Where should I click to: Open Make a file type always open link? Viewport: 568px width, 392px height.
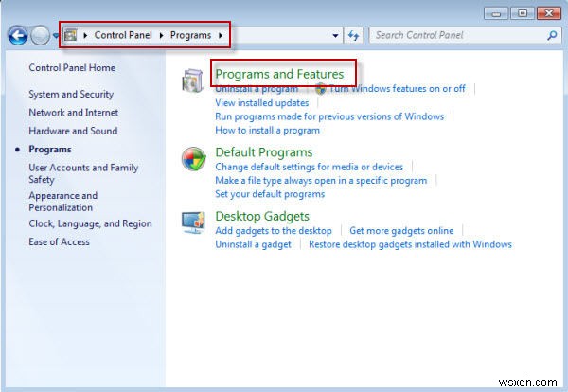coord(321,181)
